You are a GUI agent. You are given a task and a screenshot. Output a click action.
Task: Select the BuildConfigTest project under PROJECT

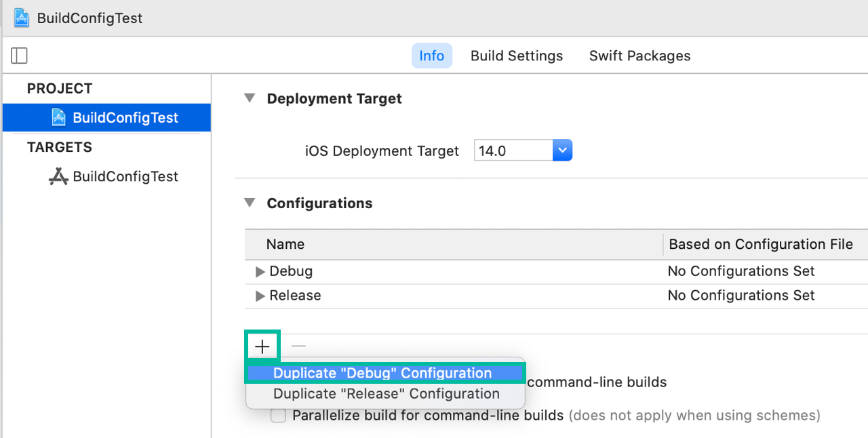coord(125,117)
